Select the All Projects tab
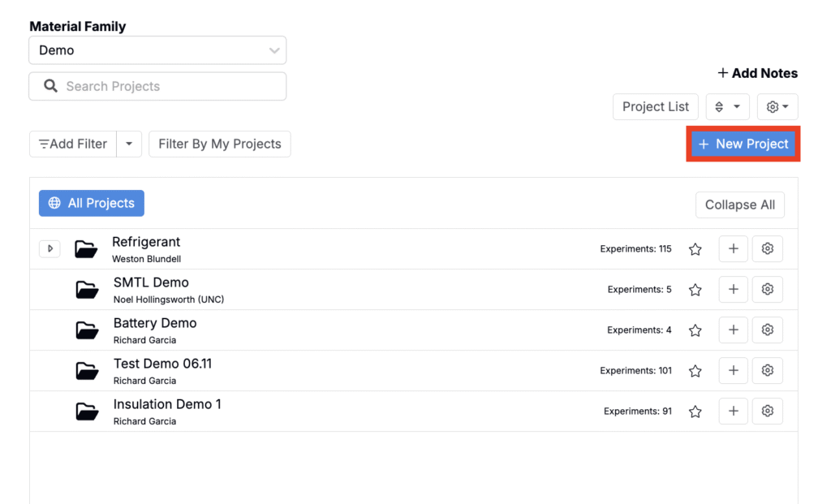 (91, 203)
